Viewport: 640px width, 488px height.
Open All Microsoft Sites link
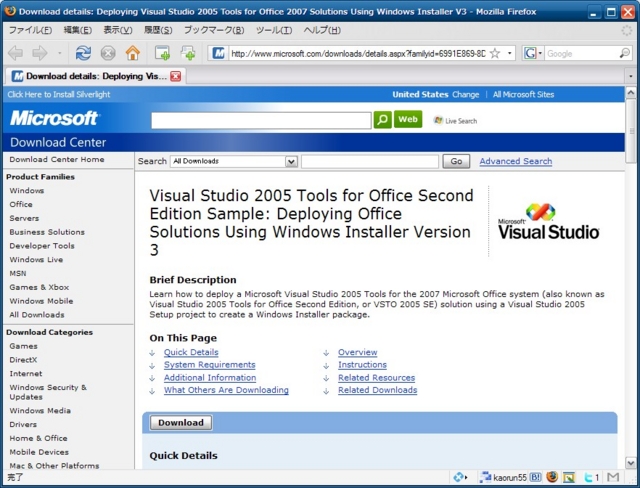click(523, 95)
